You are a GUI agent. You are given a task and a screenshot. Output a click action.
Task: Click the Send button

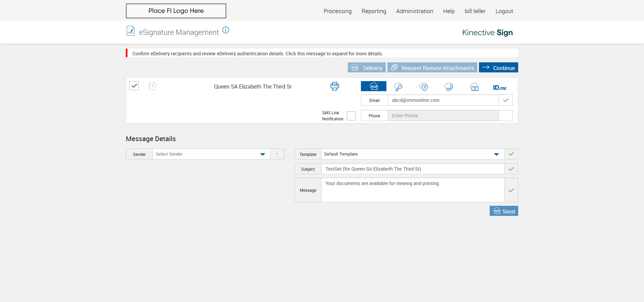[504, 211]
